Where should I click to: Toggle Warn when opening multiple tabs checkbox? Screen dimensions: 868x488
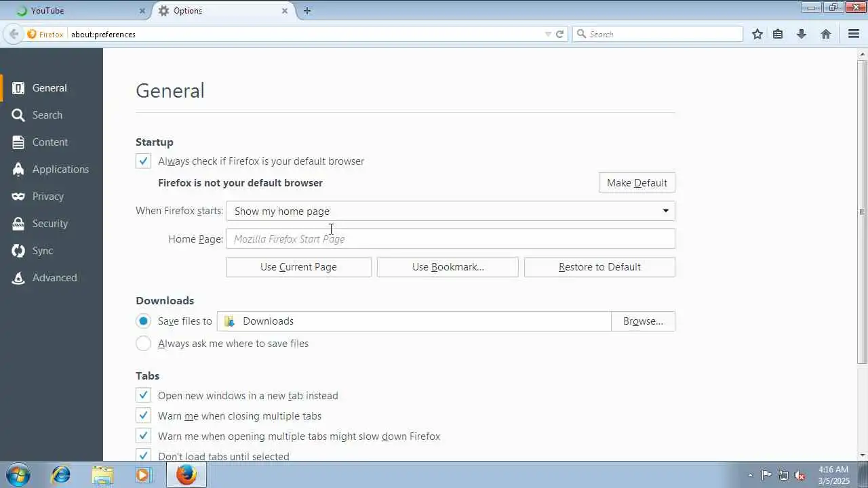click(143, 436)
